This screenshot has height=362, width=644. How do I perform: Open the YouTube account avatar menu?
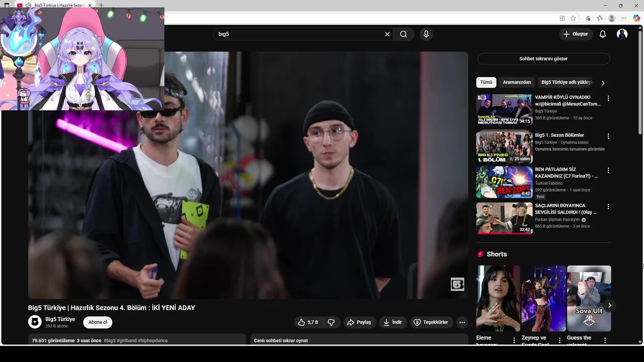pyautogui.click(x=622, y=34)
